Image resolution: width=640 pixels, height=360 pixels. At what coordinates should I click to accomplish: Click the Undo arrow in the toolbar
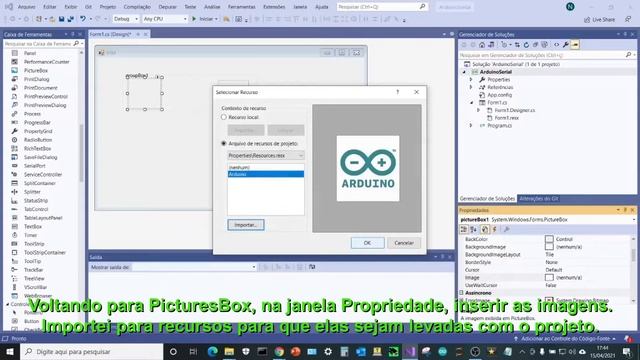click(x=83, y=19)
